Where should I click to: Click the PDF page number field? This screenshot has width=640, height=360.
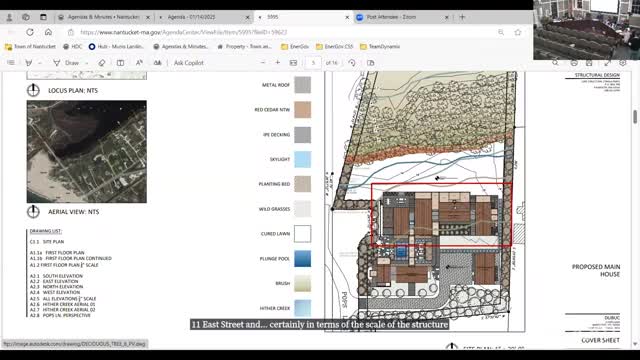pos(313,63)
